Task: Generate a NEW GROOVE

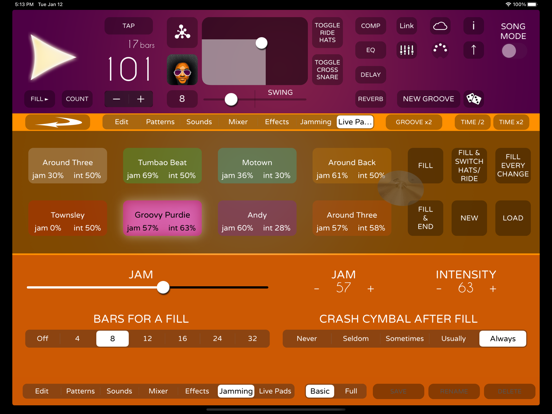Action: pyautogui.click(x=428, y=99)
